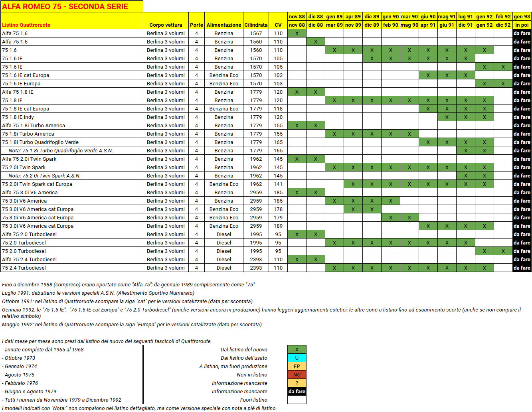
Task: Select the 'gen 93' date header
Action: [x=522, y=16]
